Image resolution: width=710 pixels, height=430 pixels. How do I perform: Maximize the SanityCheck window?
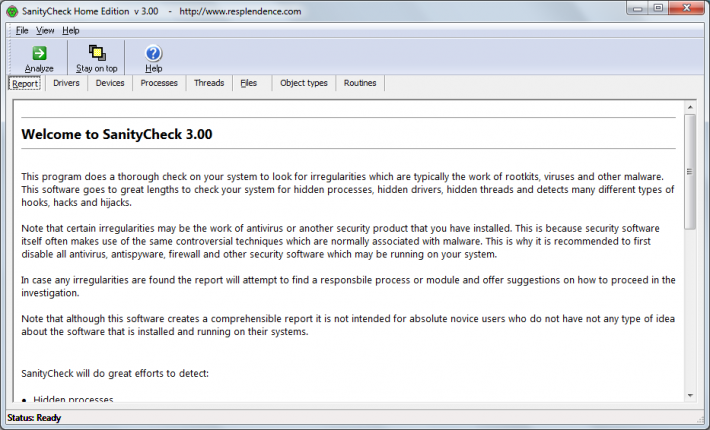point(658,9)
